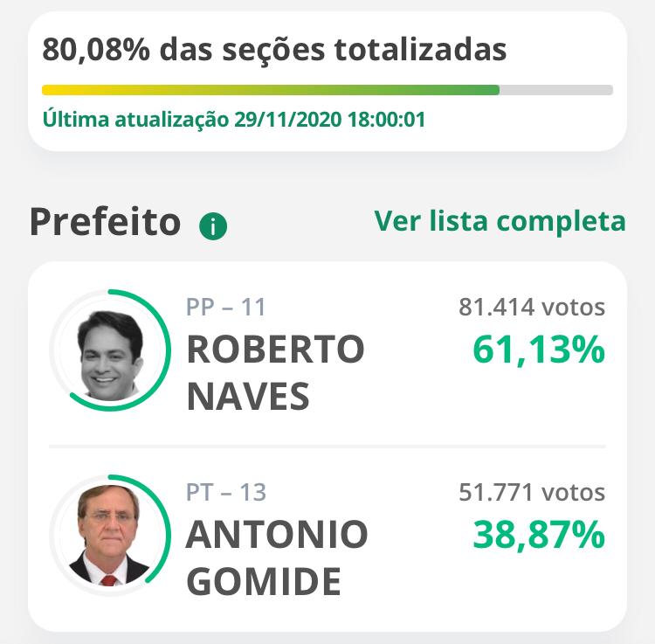Click the Prefeito section heading
Viewport: 655px width, 644px height.
pos(106,222)
